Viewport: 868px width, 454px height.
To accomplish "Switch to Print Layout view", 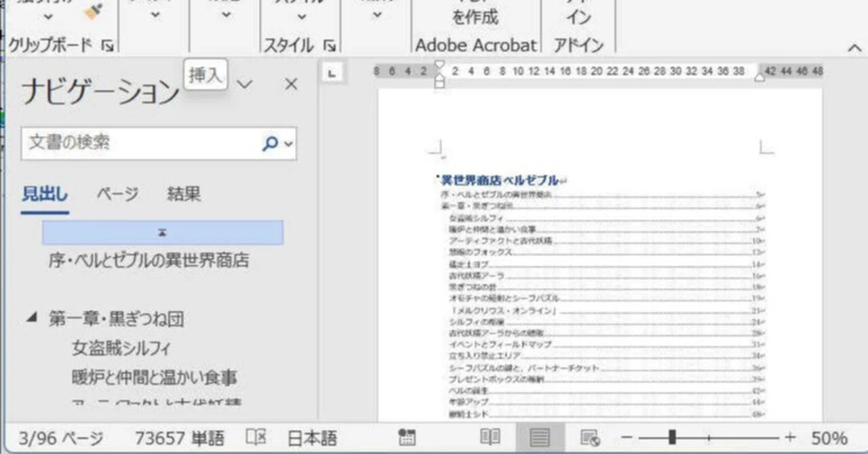I will pos(540,438).
